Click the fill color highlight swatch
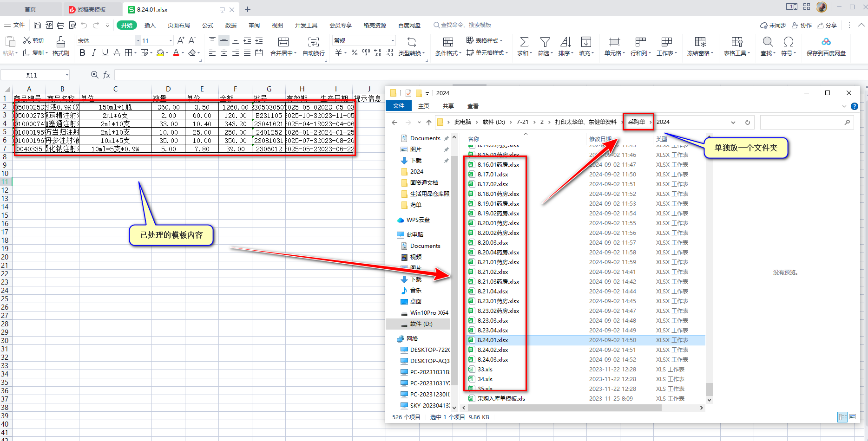 (160, 53)
